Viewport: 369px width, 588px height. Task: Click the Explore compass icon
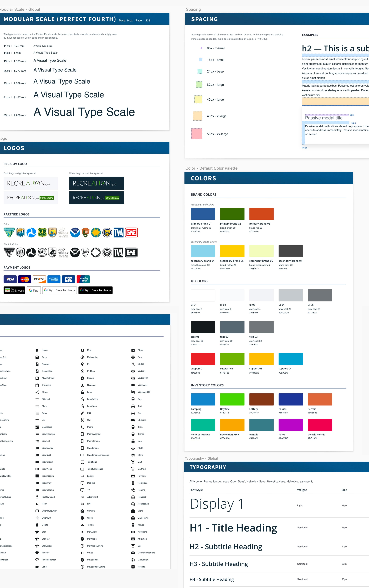pos(82,378)
